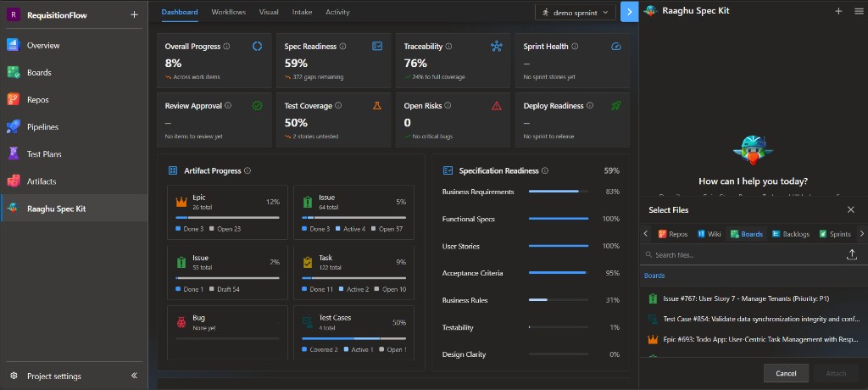Viewport: 868px width, 390px height.
Task: Click the Traceability network icon
Action: pos(497,47)
